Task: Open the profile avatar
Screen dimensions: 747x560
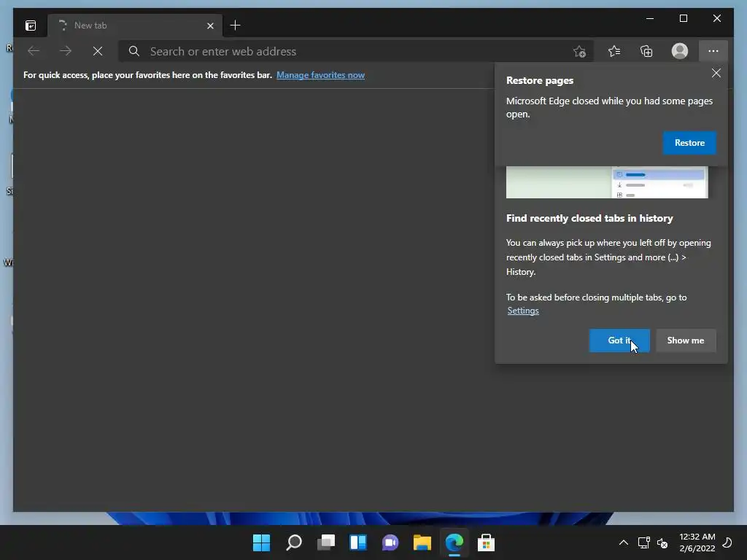Action: 680,51
